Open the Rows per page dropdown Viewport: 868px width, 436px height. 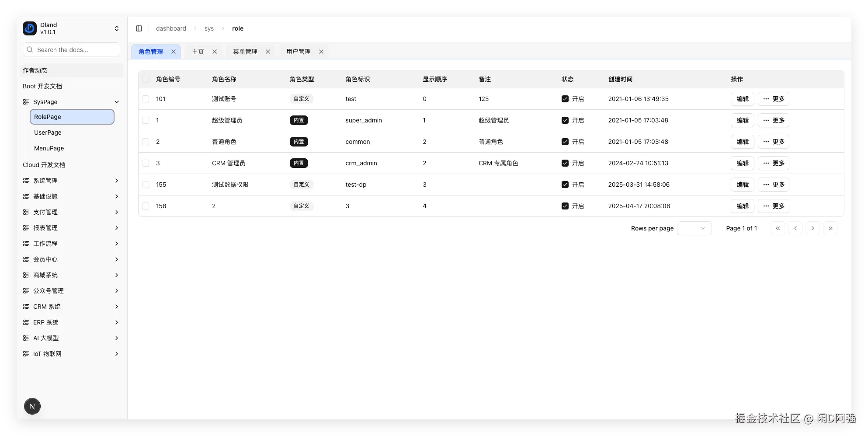694,228
